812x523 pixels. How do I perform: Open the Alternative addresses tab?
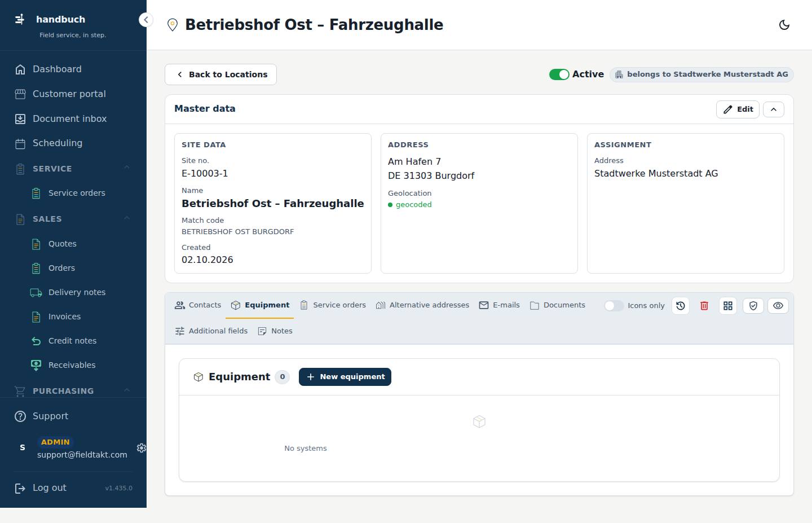click(x=422, y=305)
